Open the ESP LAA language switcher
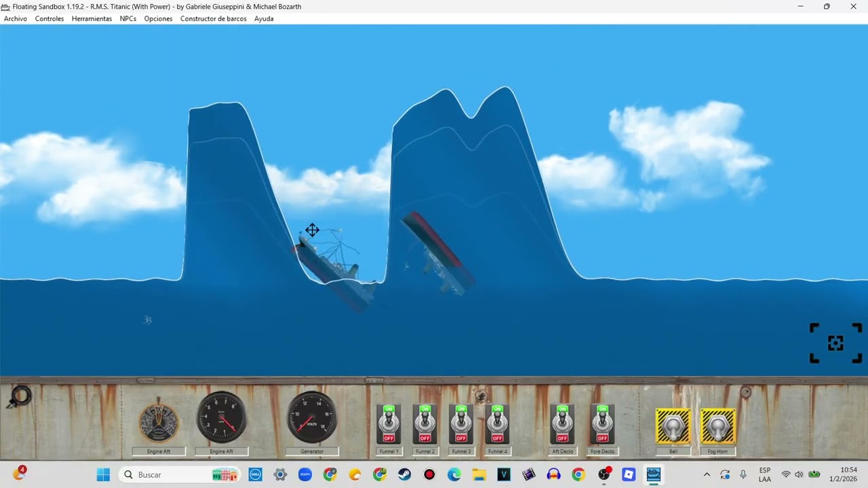Screen dimensions: 868x488 pyautogui.click(x=765, y=474)
